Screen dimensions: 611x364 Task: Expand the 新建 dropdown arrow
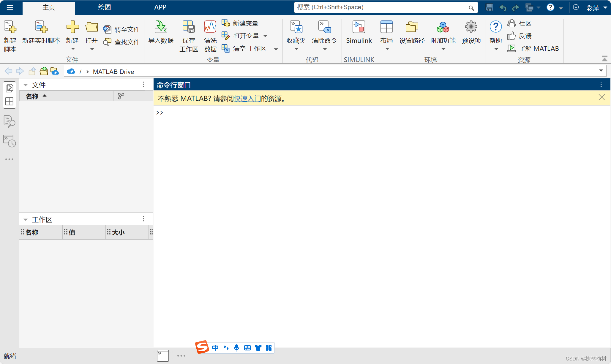pos(73,49)
